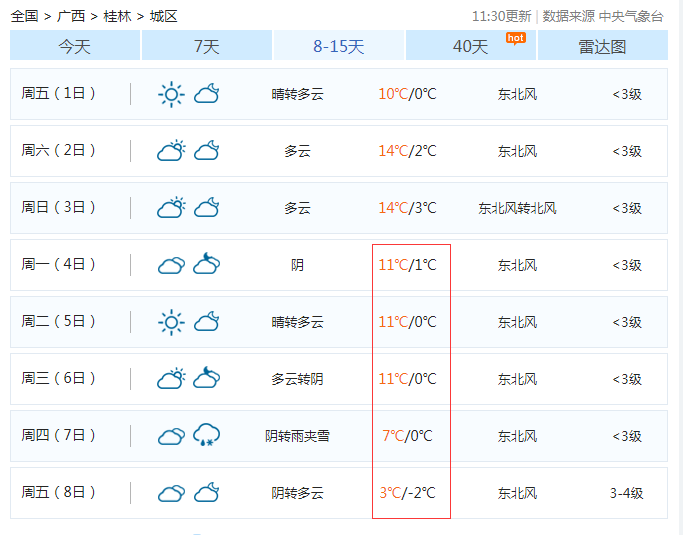Screen dimensions: 683x535
Task: Open the 雷达图 radar tab
Action: point(602,46)
